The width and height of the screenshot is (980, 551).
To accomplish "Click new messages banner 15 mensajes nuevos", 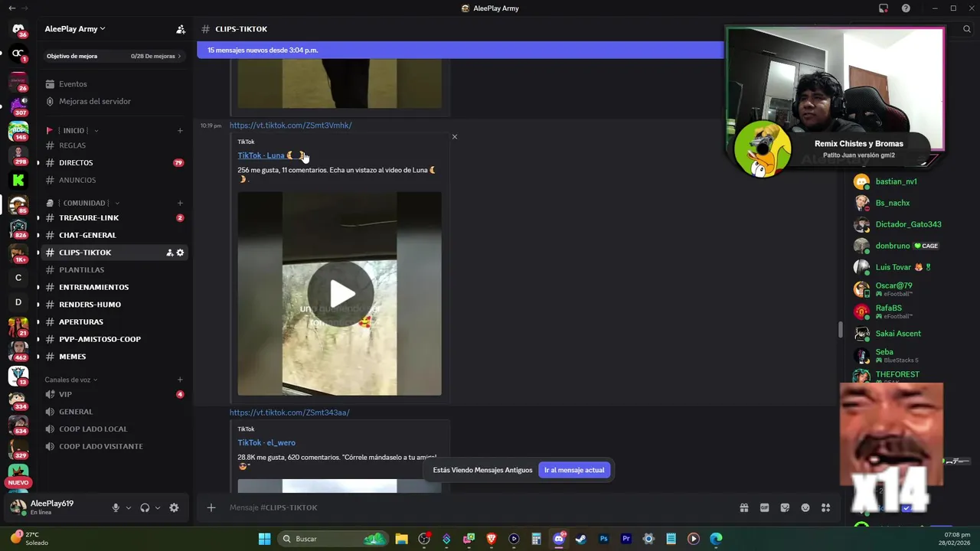I will (x=460, y=50).
